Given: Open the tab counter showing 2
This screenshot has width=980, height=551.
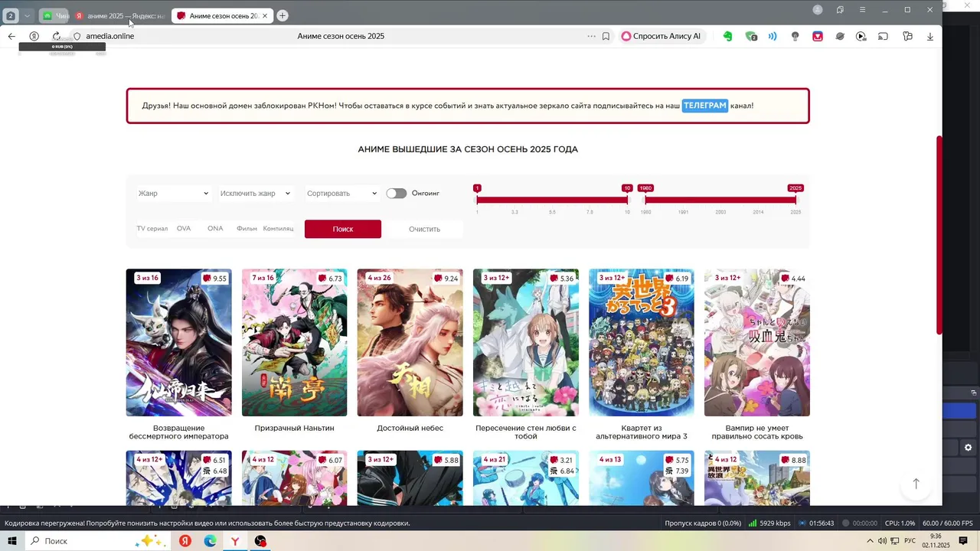Looking at the screenshot, I should coord(11,15).
